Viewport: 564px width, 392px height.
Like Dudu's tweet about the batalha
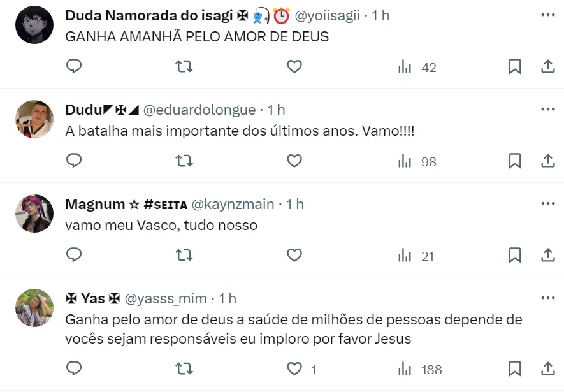click(x=294, y=161)
